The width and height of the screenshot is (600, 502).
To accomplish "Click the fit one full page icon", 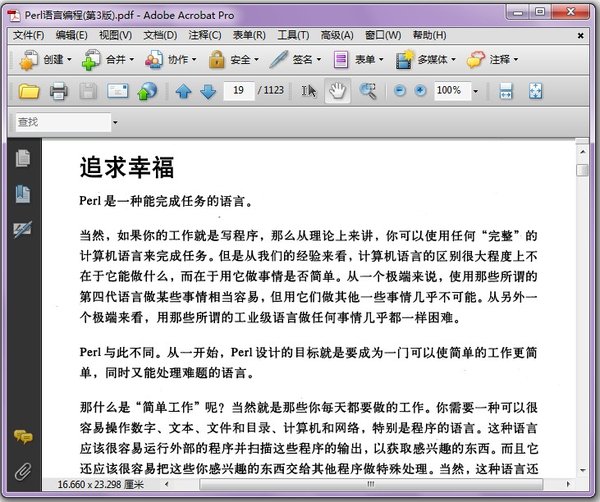I will [535, 91].
